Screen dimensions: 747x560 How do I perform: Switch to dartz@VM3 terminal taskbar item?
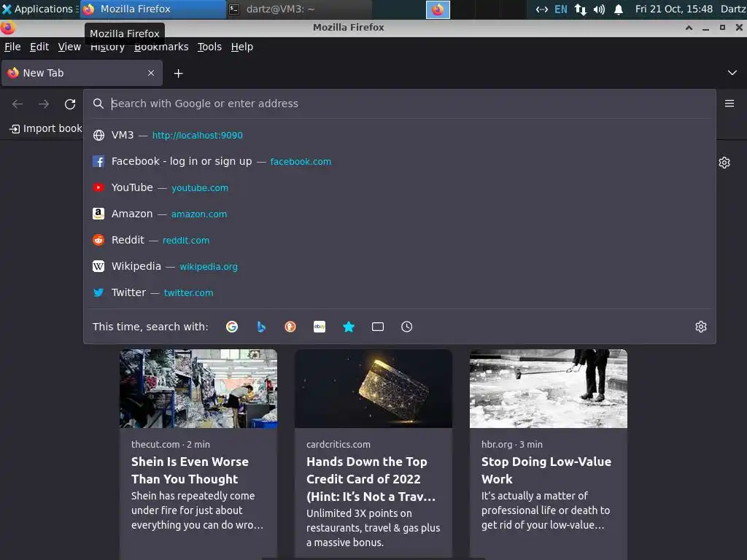(x=298, y=9)
